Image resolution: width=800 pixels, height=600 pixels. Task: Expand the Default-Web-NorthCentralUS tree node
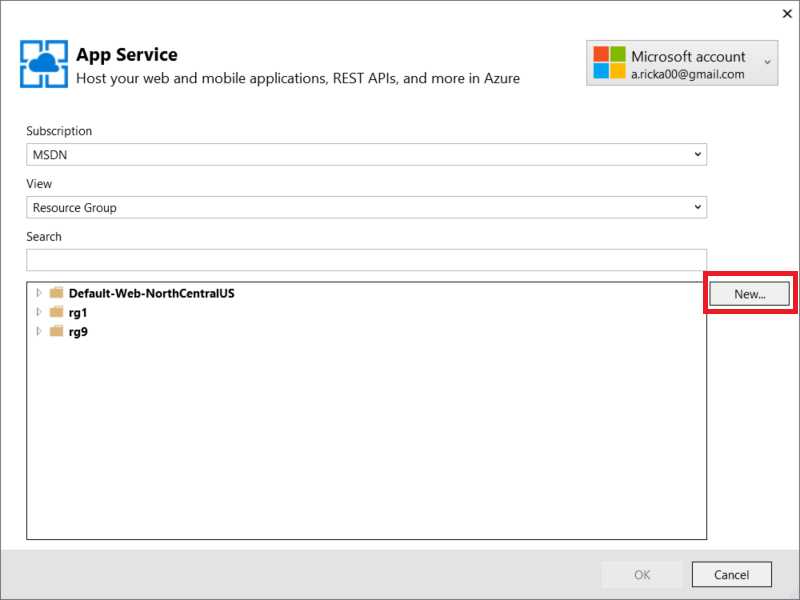(39, 293)
